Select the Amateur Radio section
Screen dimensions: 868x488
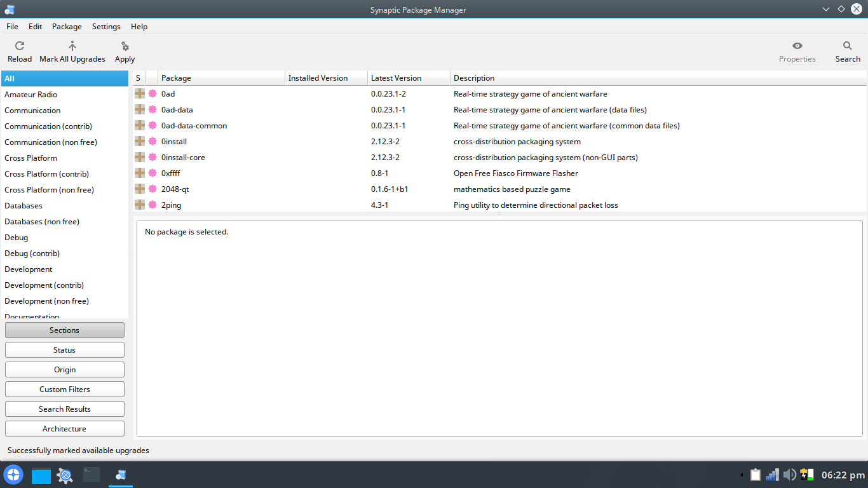point(64,95)
